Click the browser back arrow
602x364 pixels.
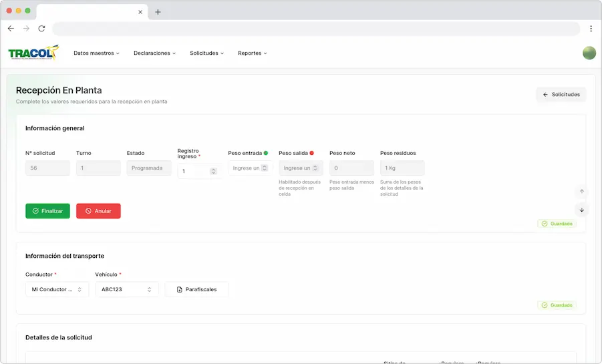(x=11, y=29)
